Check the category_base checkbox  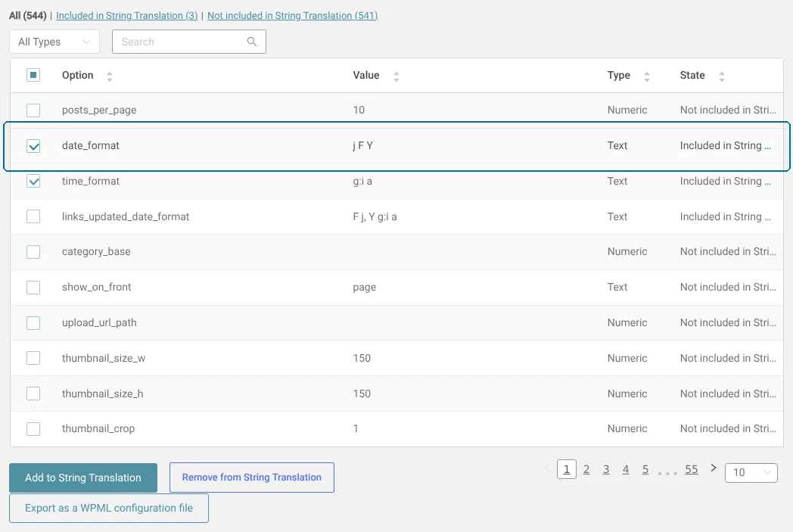click(x=33, y=252)
